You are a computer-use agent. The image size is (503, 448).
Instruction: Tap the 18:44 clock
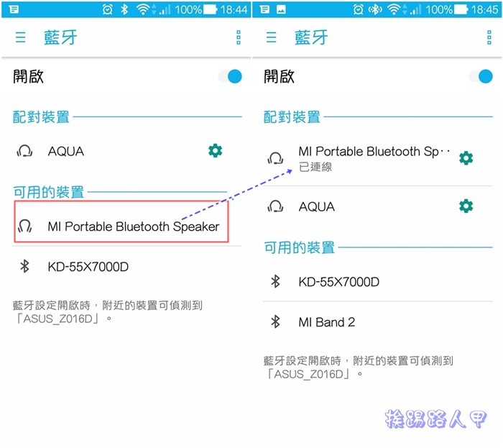coord(234,9)
